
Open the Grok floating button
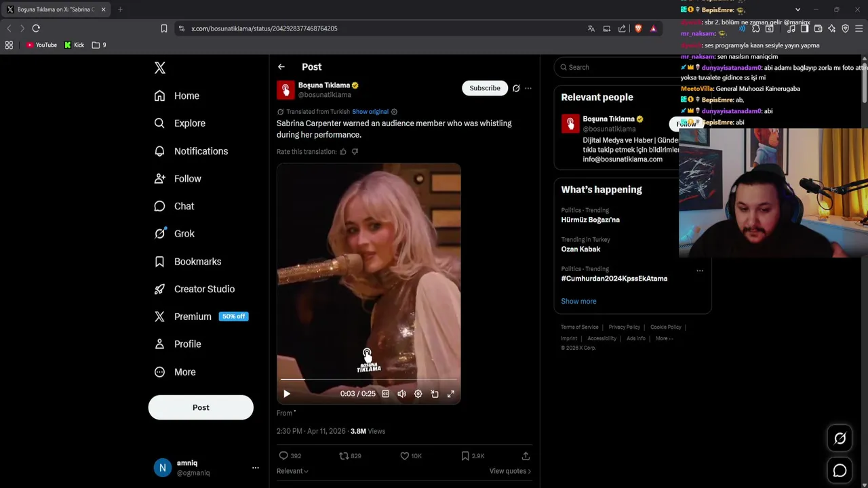(840, 439)
